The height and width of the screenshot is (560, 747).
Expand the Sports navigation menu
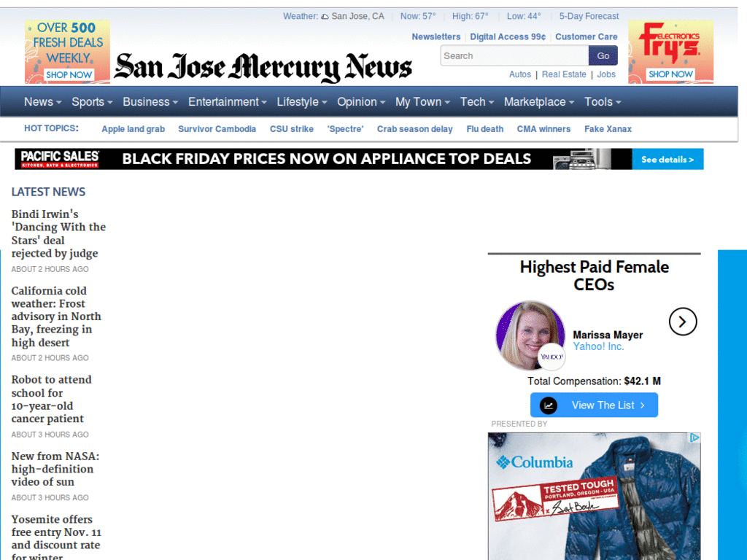coord(92,102)
